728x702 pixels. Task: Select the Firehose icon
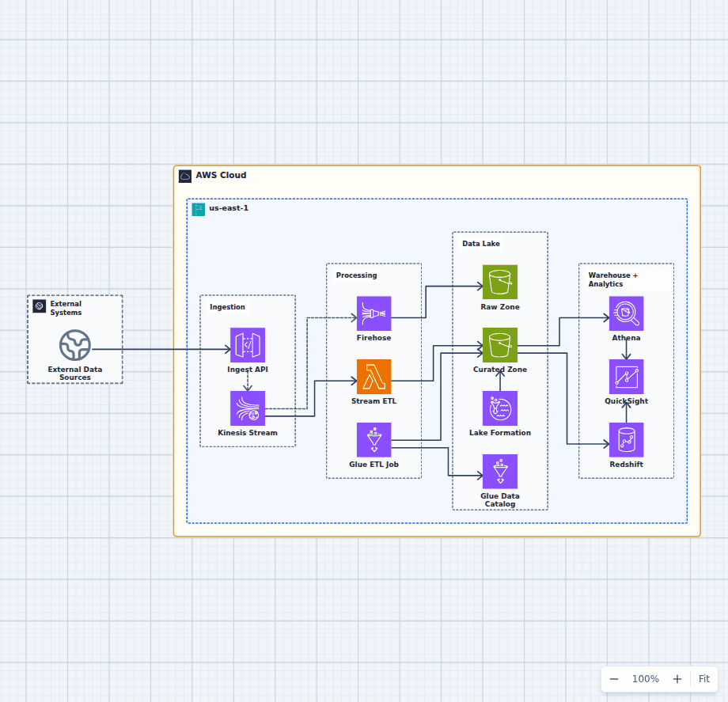(373, 313)
